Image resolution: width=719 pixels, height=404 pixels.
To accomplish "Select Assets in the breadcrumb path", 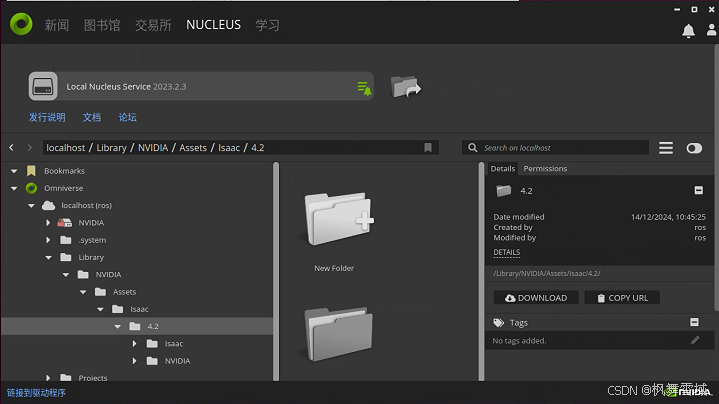I will [x=193, y=148].
